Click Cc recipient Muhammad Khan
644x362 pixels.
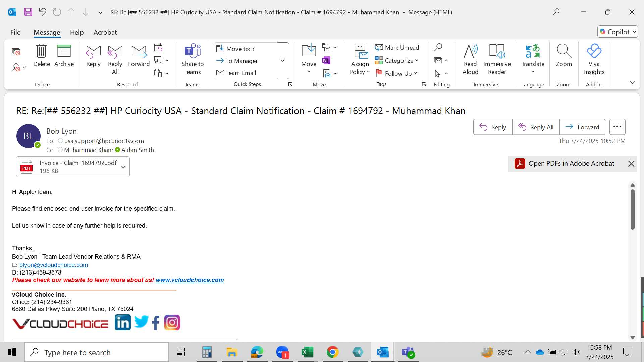point(88,150)
